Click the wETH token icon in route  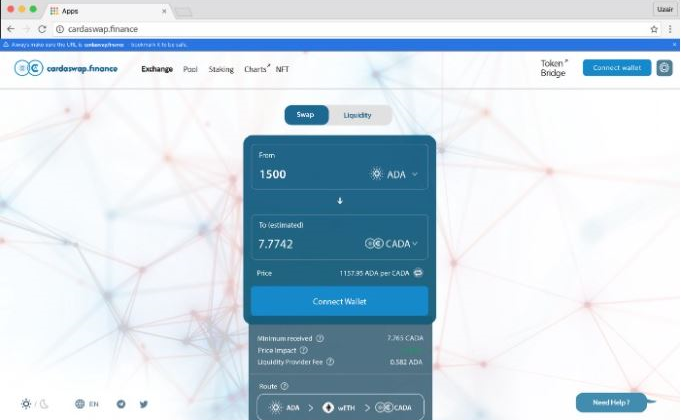click(x=328, y=407)
